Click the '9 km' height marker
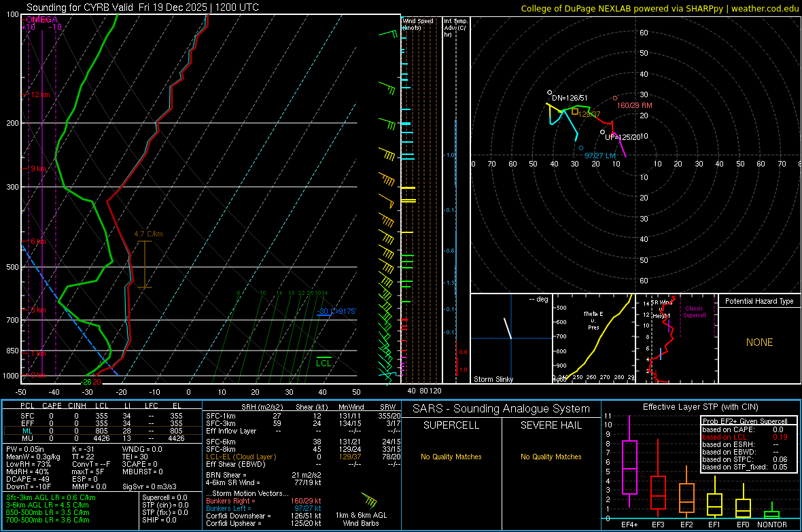 (x=38, y=169)
